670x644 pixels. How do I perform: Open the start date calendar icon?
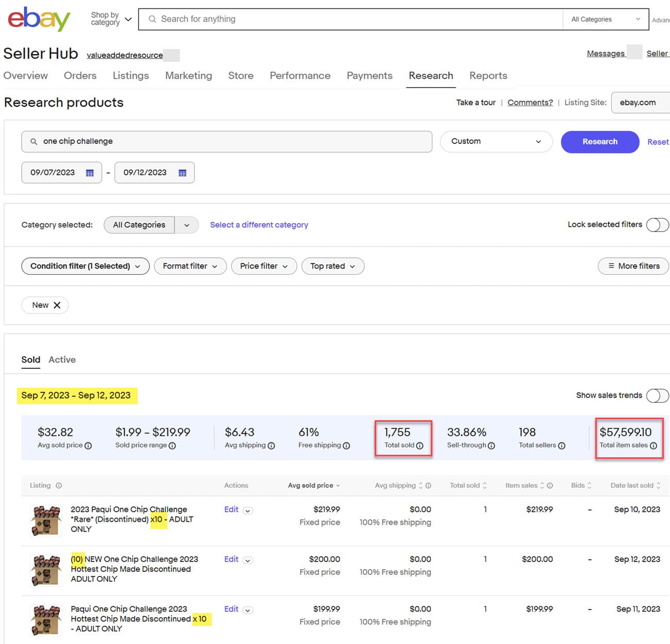click(90, 173)
